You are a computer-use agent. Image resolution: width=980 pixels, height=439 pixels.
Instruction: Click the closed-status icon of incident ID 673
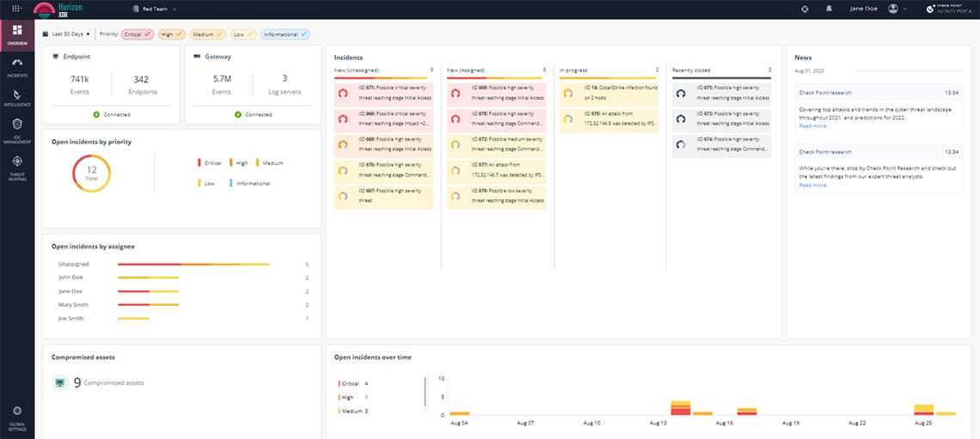[681, 118]
